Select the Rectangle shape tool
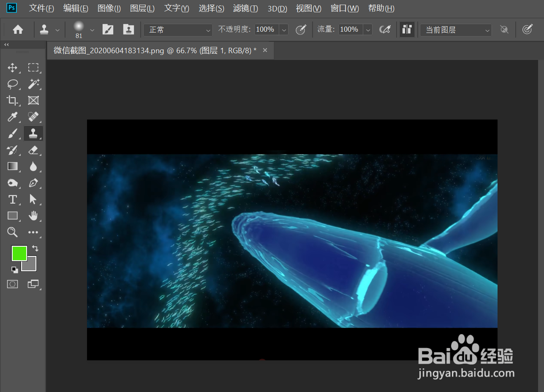This screenshot has width=544, height=392. (13, 216)
